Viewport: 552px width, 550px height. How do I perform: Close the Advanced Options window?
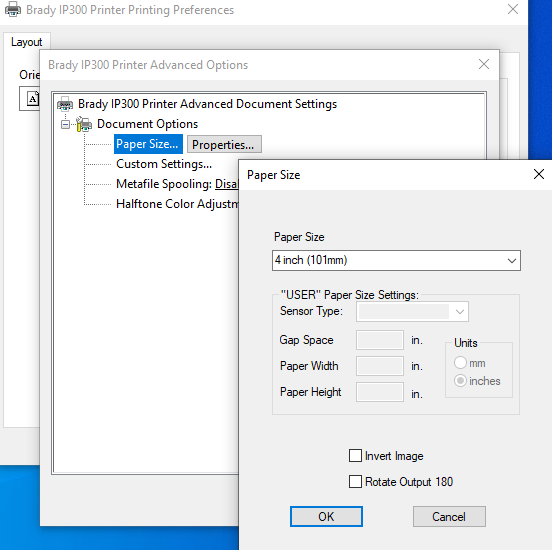[x=484, y=64]
